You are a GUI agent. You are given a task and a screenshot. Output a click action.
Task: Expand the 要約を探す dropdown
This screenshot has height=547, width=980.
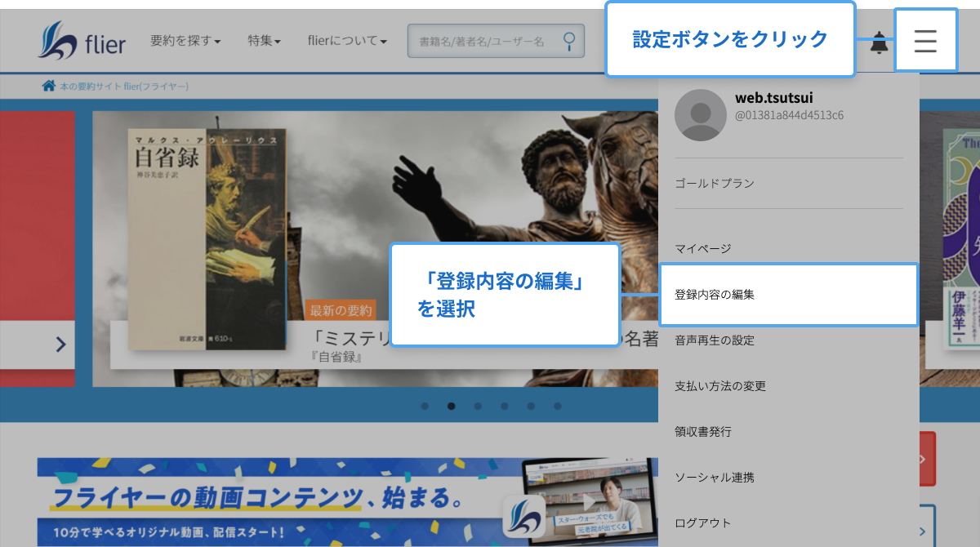[x=185, y=41]
